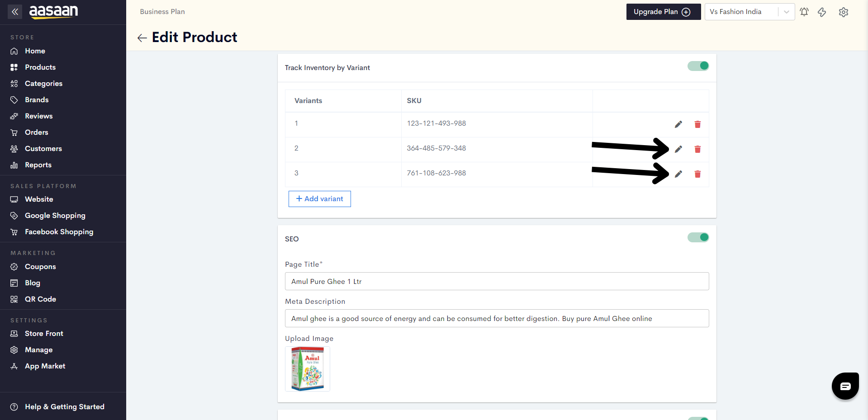This screenshot has width=868, height=420.
Task: Open the chat support bubble
Action: click(845, 386)
